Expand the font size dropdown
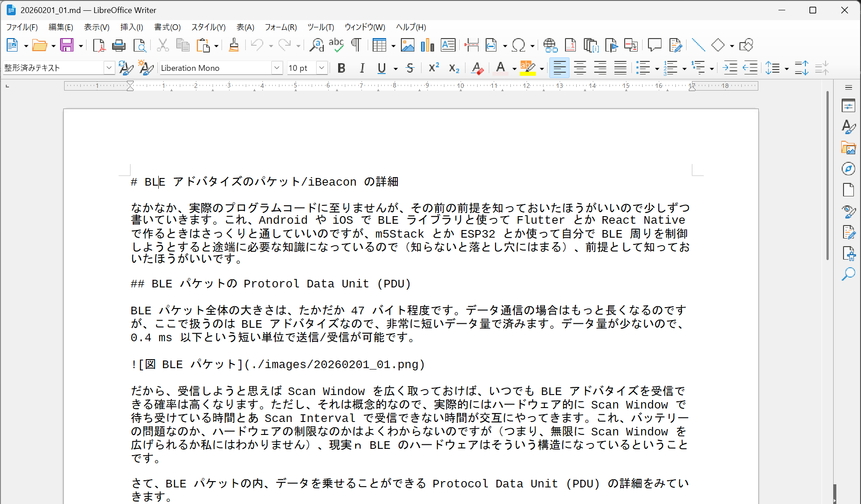Image resolution: width=861 pixels, height=504 pixels. pos(322,68)
